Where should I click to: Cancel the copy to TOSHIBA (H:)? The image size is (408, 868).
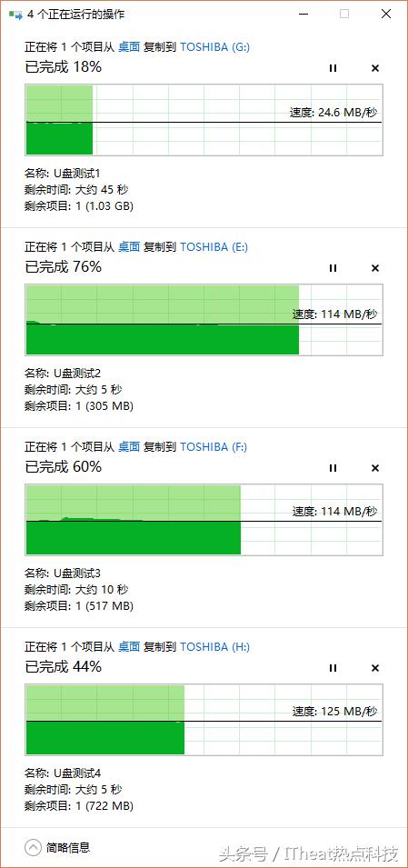point(374,668)
